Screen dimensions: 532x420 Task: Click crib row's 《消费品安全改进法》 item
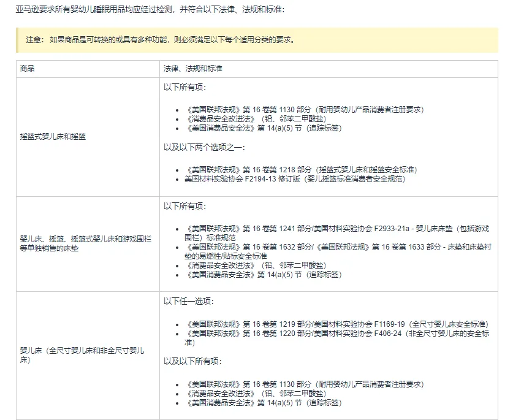255,394
